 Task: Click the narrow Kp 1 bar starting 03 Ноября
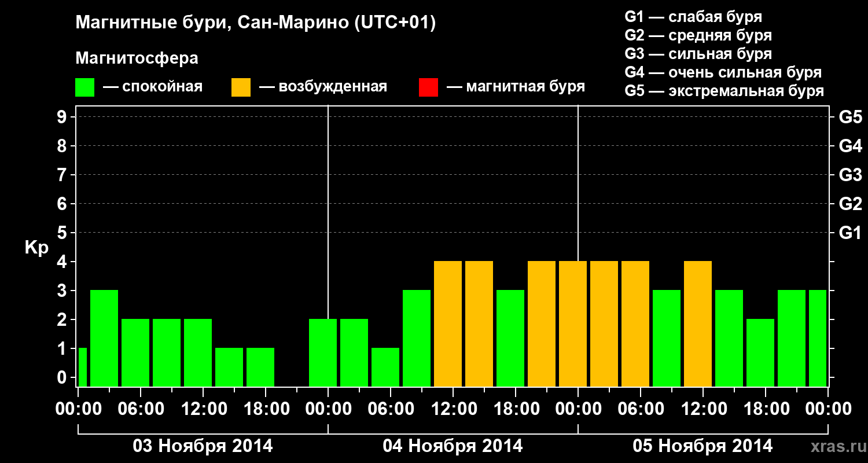pos(82,367)
